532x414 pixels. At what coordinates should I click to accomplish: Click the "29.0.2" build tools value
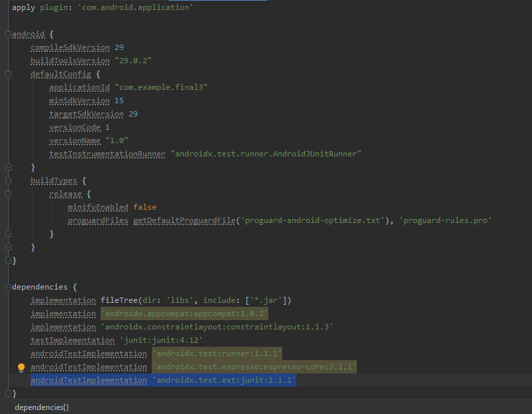[133, 61]
